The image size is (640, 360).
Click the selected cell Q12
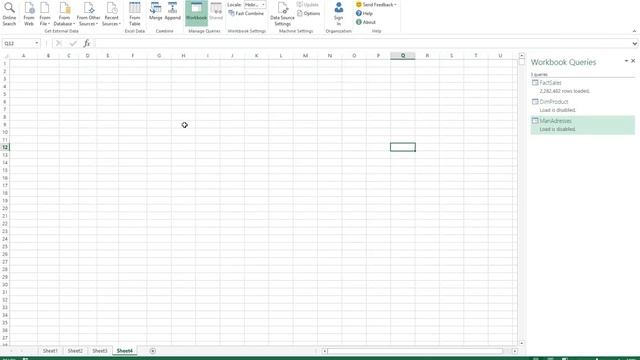point(403,147)
